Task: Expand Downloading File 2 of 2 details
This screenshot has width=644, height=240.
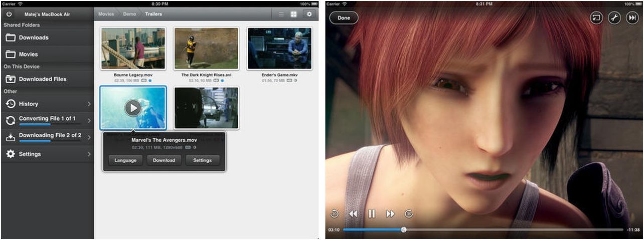Action: pyautogui.click(x=47, y=136)
